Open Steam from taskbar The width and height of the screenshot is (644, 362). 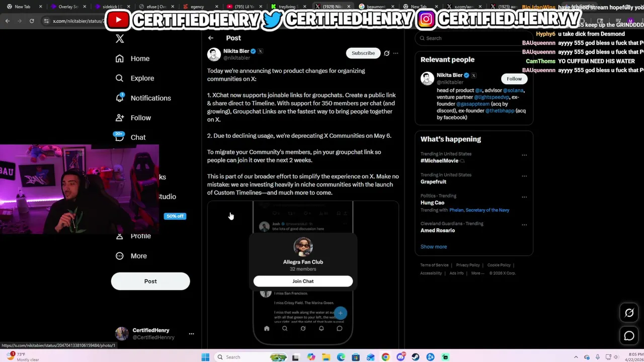point(416,357)
